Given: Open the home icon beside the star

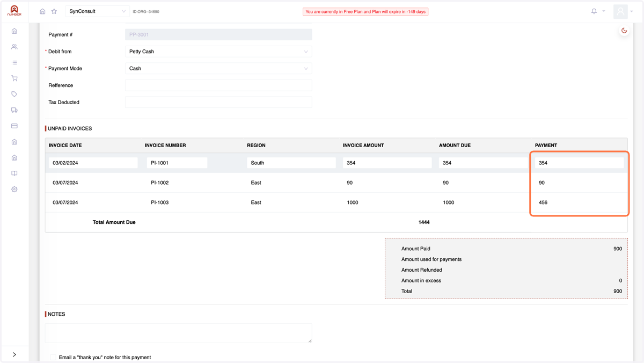Looking at the screenshot, I should pos(42,11).
